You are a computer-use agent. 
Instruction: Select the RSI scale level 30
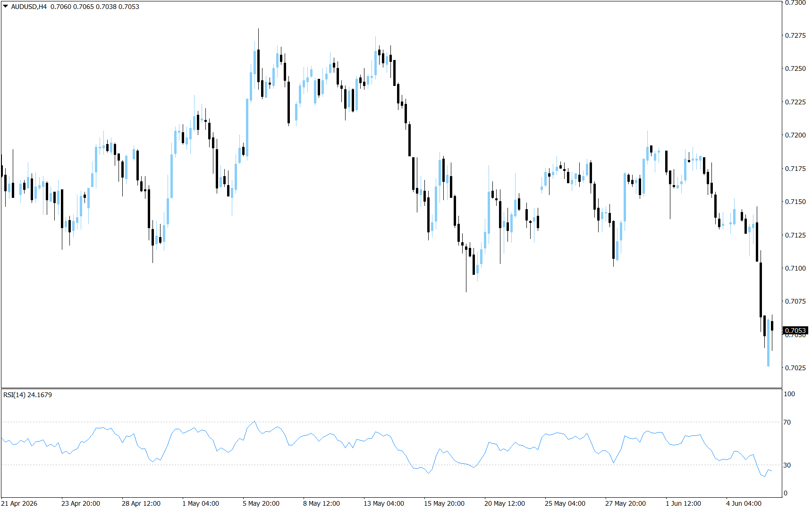(x=787, y=465)
